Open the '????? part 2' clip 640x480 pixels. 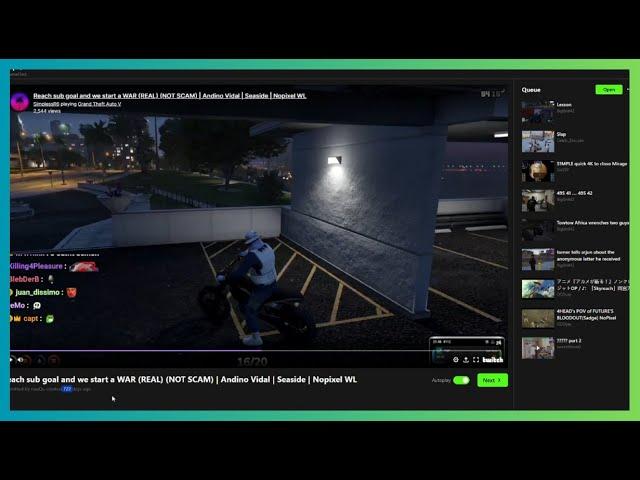point(575,348)
